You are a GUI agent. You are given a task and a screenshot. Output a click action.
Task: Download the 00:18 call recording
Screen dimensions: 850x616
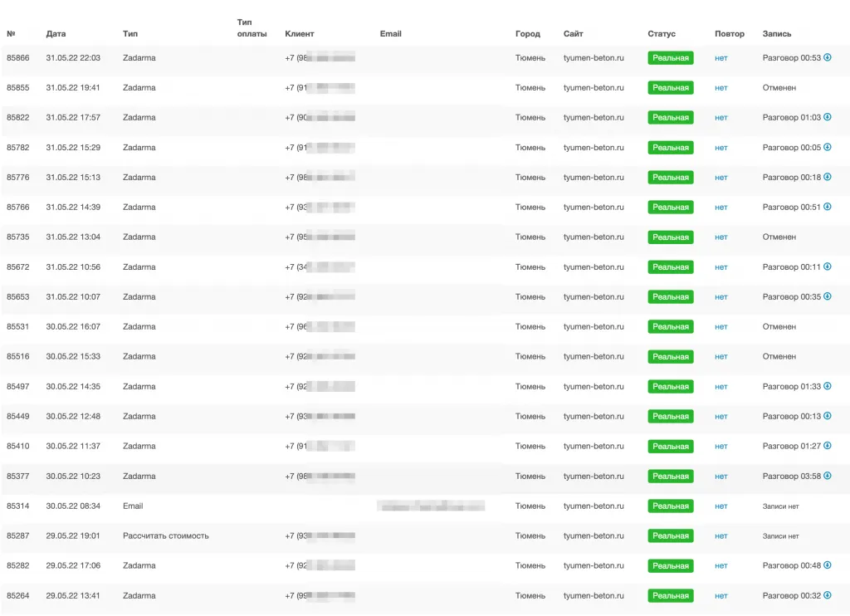[x=827, y=177]
